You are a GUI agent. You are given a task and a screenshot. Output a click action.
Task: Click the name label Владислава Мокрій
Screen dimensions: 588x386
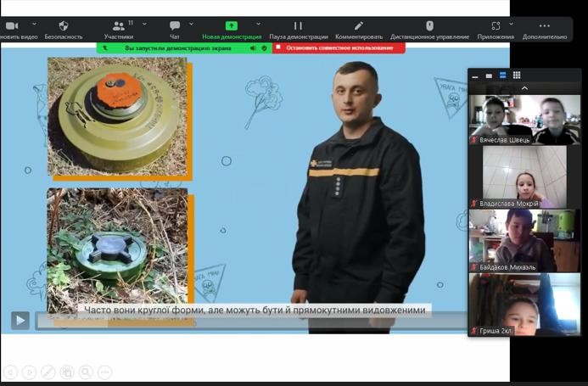point(509,204)
